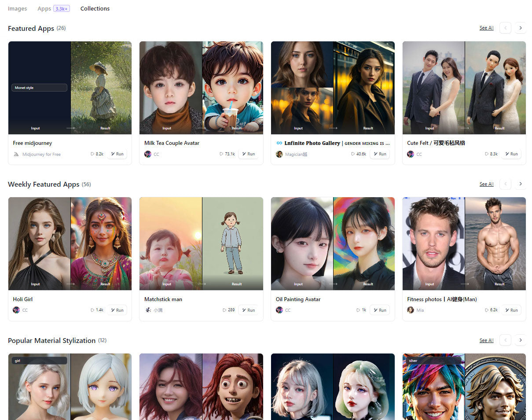Click the 73.1k run count icon
Screen dimensions: 532x420
221,154
